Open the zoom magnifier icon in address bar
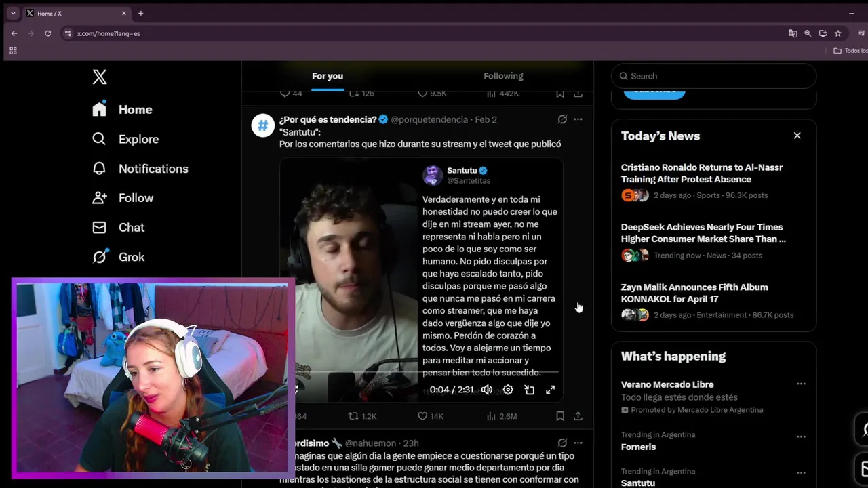This screenshot has width=868, height=488. tap(808, 33)
